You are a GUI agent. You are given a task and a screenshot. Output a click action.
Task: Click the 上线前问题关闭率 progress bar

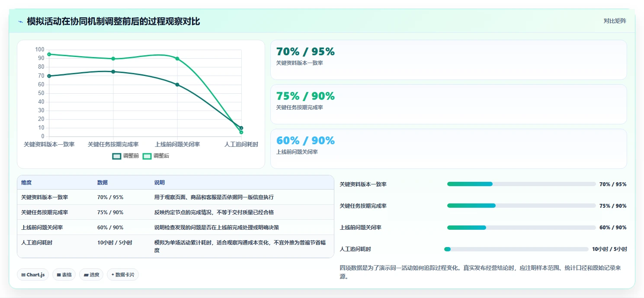pyautogui.click(x=521, y=228)
